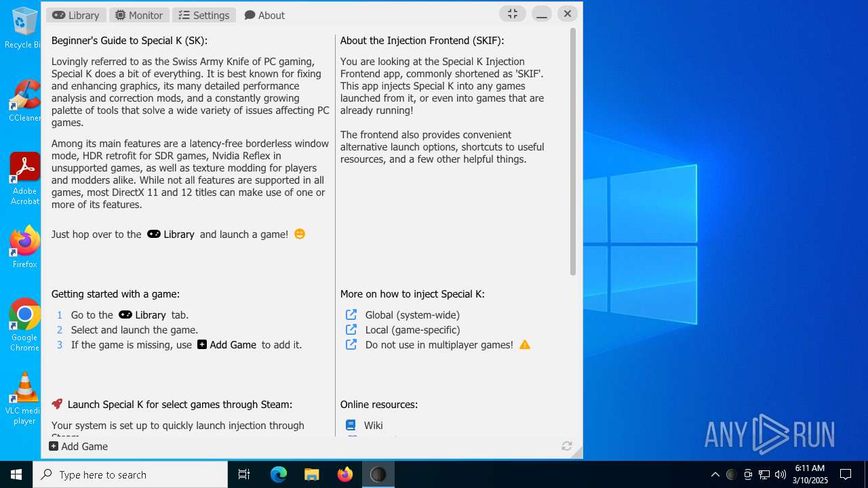Click inline Add Game text in step 3
868x488 pixels.
click(x=233, y=345)
